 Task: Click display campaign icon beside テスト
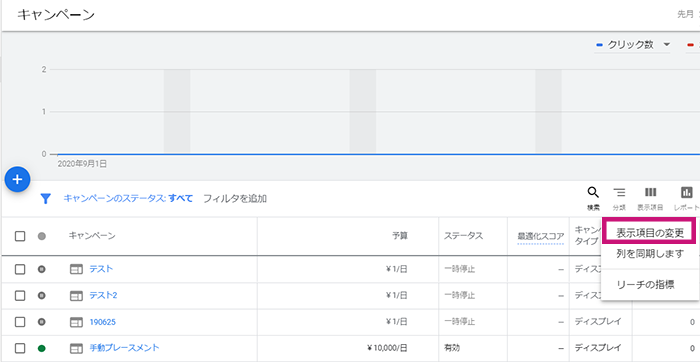(x=76, y=269)
